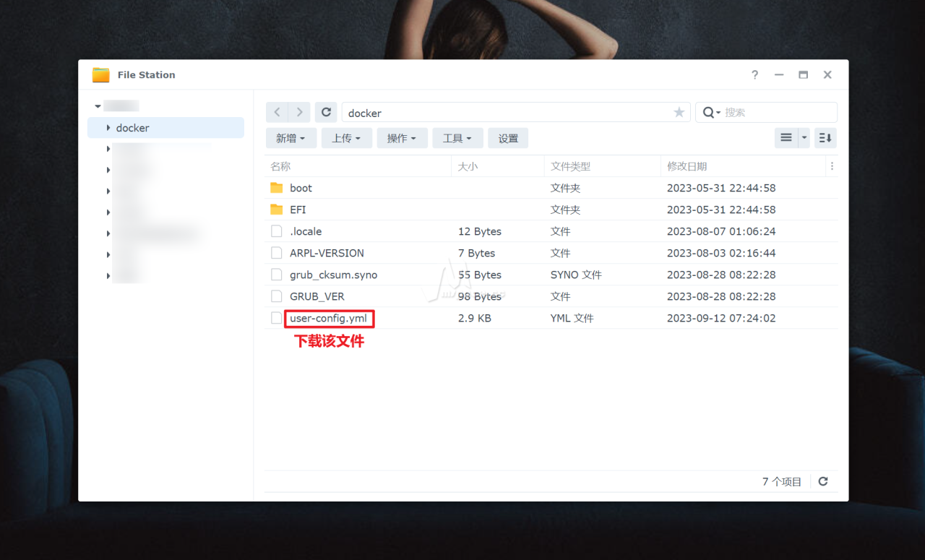Click date 2023-09-12 07:24:02
The width and height of the screenshot is (925, 560).
[x=720, y=318]
